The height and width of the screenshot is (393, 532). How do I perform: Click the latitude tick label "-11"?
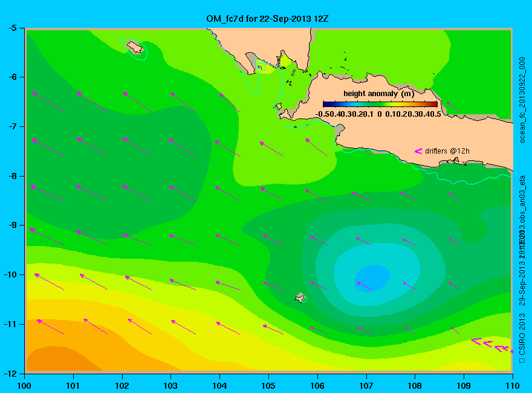pyautogui.click(x=10, y=324)
